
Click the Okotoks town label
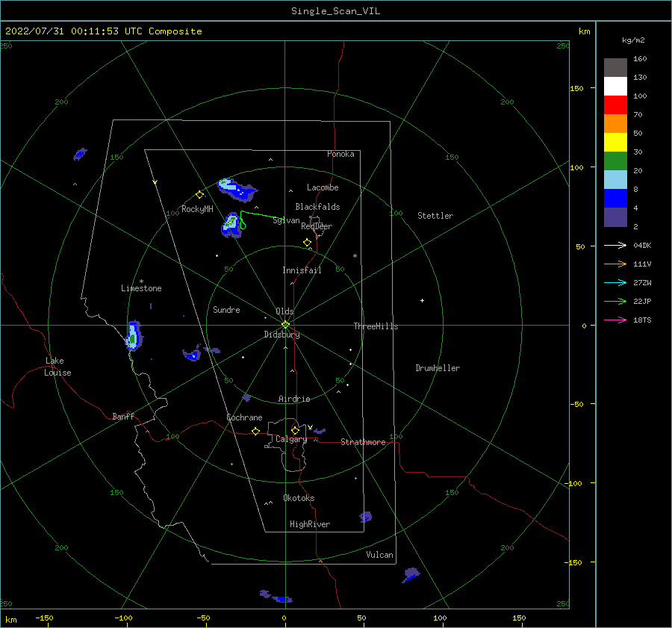point(299,498)
